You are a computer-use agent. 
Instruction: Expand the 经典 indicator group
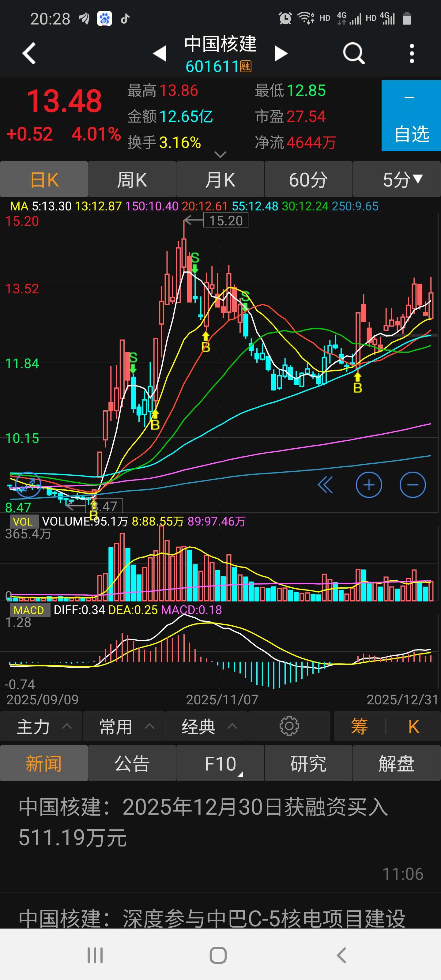pos(207,726)
